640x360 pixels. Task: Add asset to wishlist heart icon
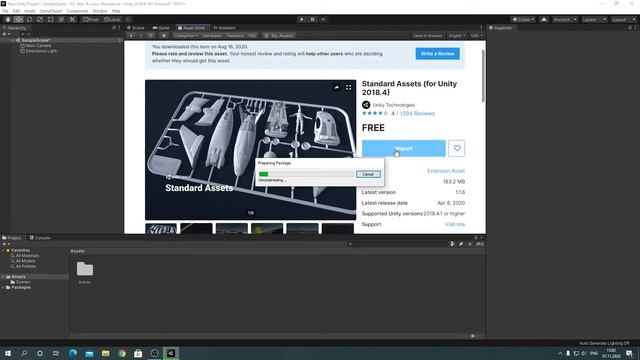457,148
